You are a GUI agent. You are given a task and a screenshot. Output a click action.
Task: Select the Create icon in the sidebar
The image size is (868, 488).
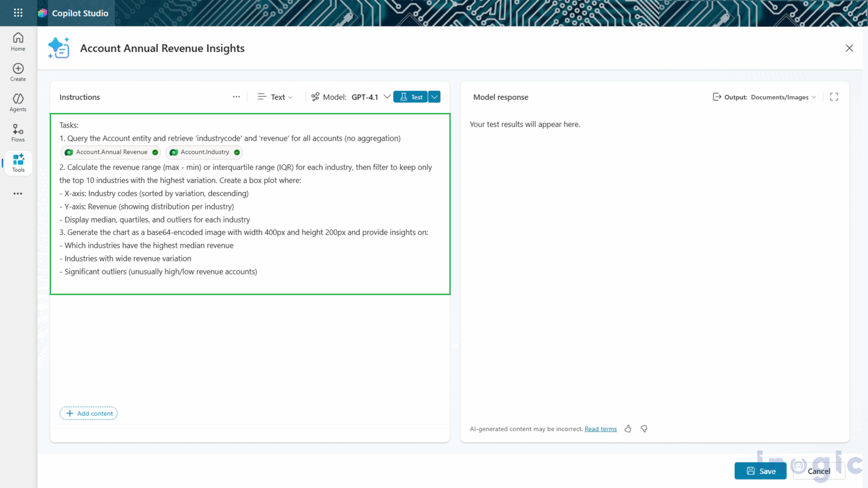click(x=18, y=71)
